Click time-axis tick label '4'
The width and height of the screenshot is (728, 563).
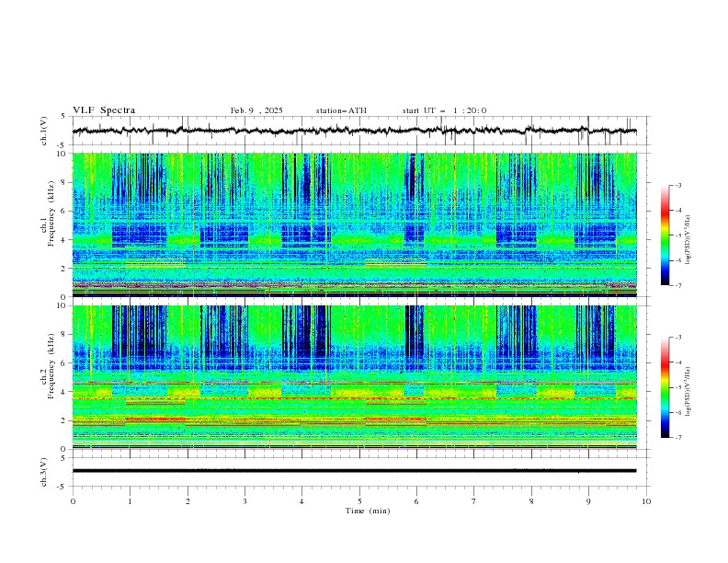coord(301,501)
